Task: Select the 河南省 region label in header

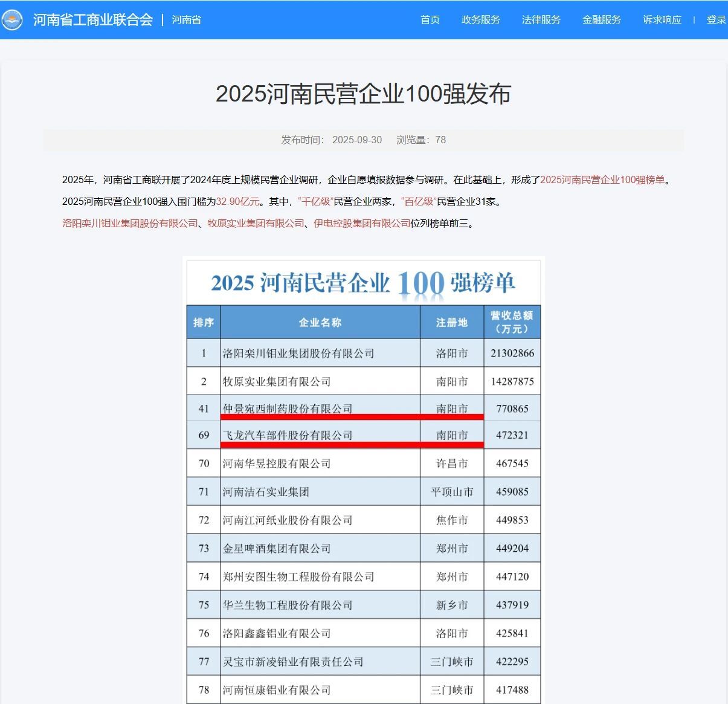Action: pyautogui.click(x=186, y=20)
